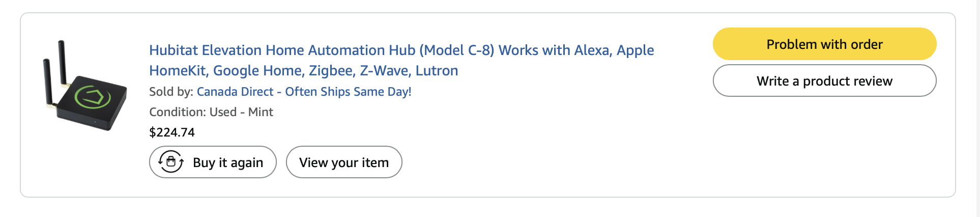
Task: Click the Often Ships Same Day! seller text
Action: [348, 92]
